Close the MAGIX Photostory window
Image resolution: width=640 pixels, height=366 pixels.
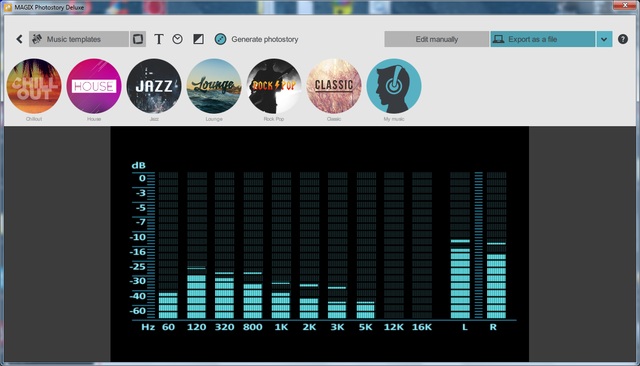(625, 5)
